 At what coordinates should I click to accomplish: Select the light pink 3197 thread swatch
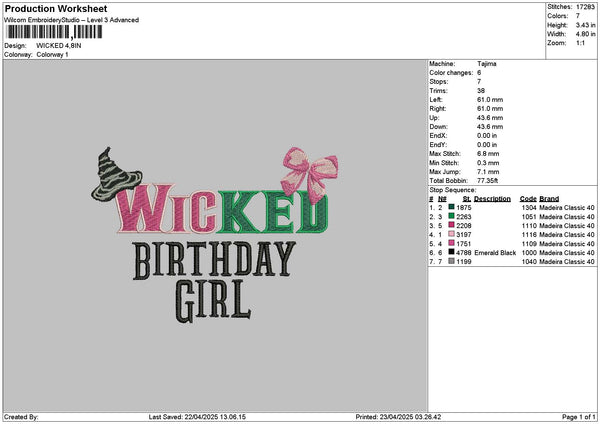click(x=451, y=234)
